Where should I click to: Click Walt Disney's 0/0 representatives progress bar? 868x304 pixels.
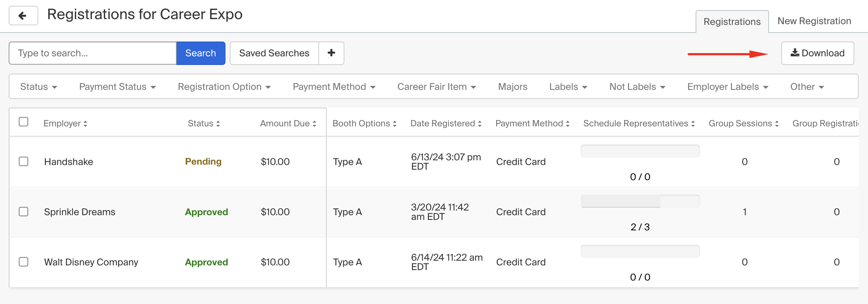(x=640, y=251)
